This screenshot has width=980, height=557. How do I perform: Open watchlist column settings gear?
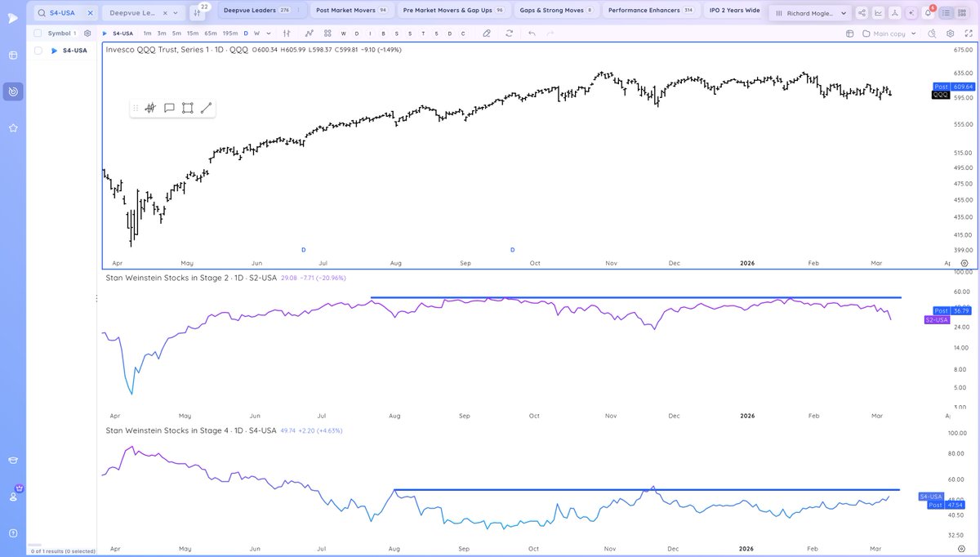pos(87,33)
